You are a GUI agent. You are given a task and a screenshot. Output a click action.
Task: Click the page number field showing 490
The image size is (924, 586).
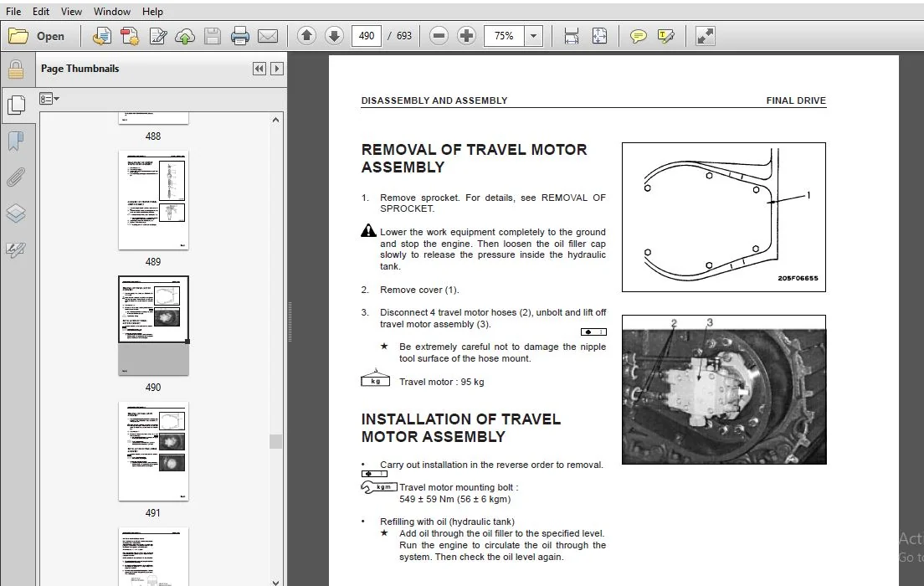pyautogui.click(x=367, y=36)
